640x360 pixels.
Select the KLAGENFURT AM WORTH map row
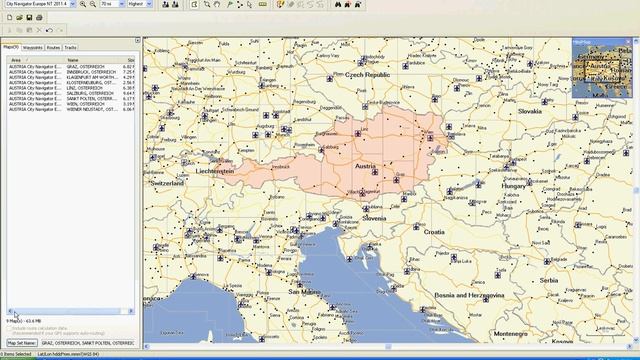[x=71, y=77]
